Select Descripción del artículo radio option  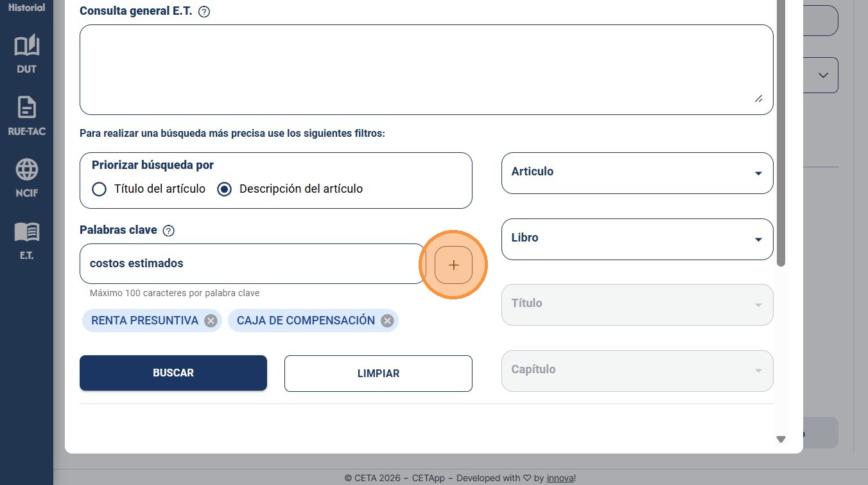coord(224,189)
